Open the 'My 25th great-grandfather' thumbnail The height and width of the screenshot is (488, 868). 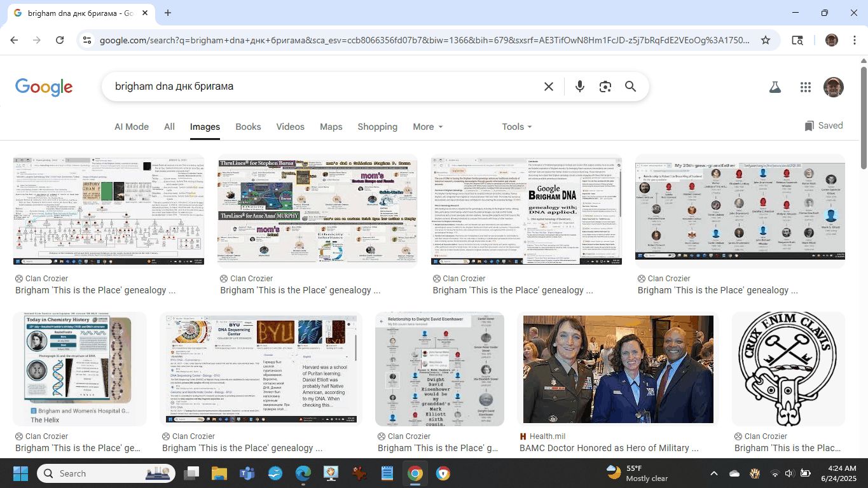click(740, 210)
